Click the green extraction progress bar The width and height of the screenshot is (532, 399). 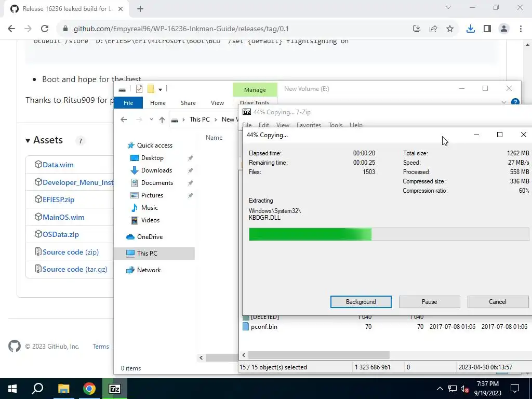389,234
